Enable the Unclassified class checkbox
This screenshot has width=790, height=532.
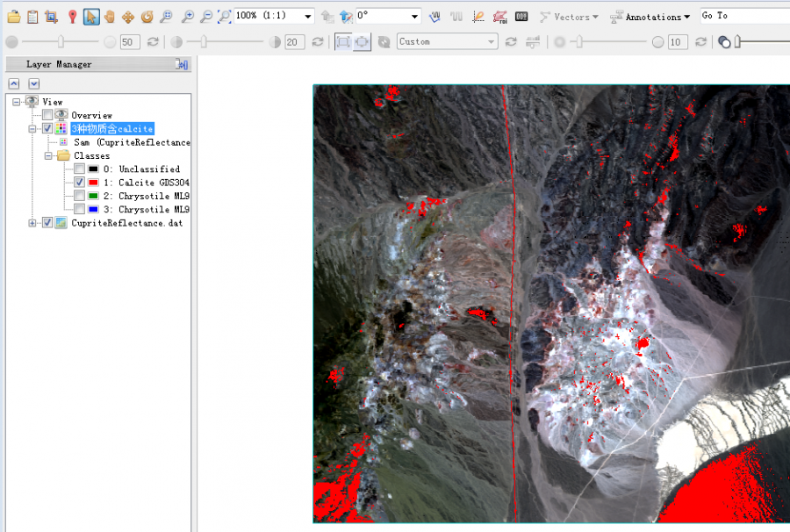(x=80, y=169)
